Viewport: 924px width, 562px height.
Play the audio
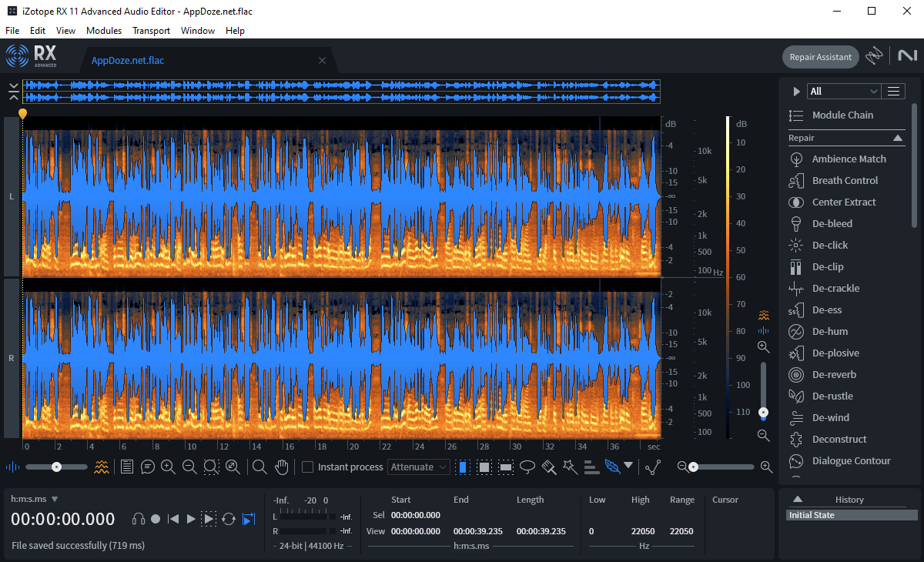(x=191, y=519)
